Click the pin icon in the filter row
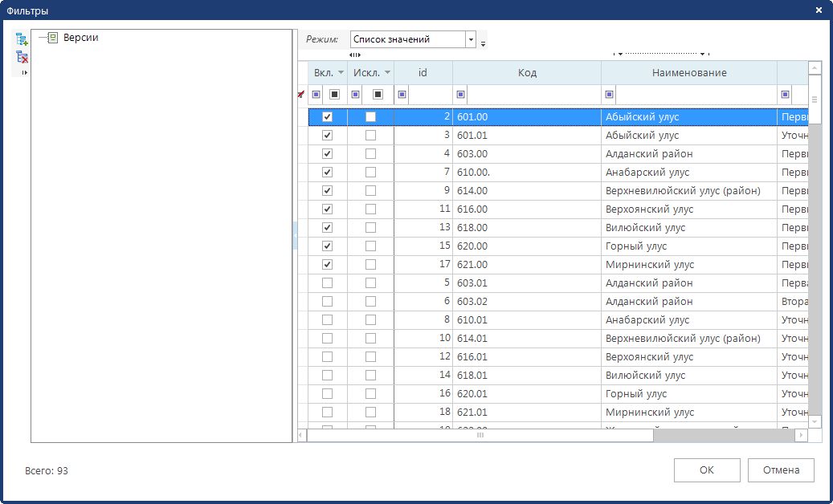This screenshot has width=833, height=504. tap(302, 95)
